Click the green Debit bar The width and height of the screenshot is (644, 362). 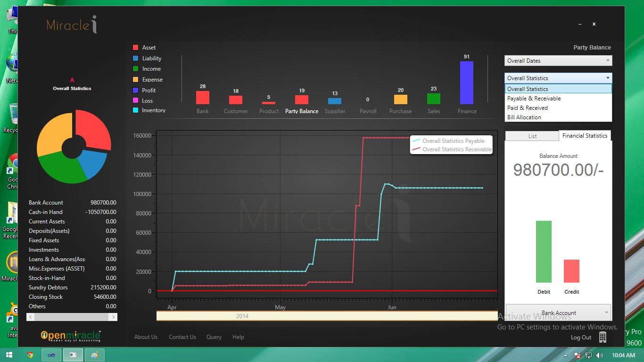pyautogui.click(x=544, y=252)
